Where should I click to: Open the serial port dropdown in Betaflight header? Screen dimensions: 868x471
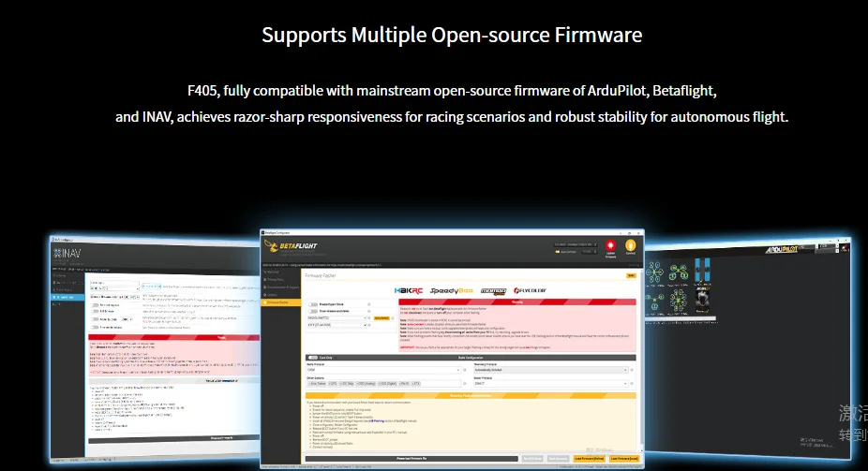click(576, 244)
